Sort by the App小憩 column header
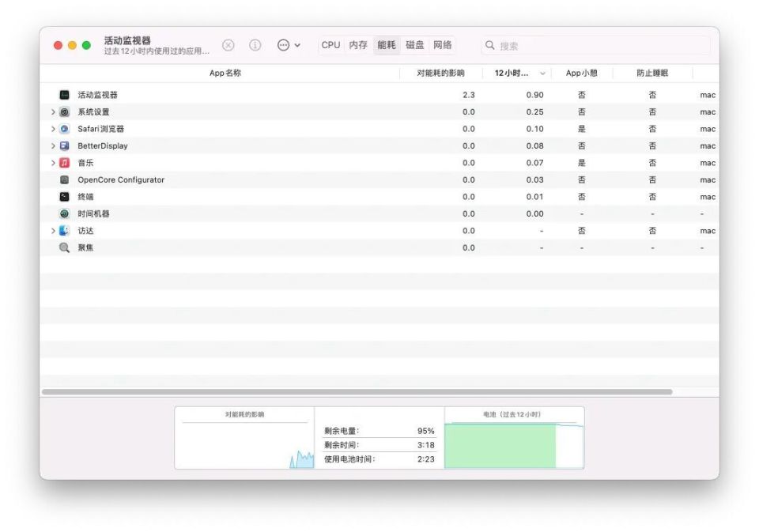Image resolution: width=759 pixels, height=532 pixels. coord(581,73)
